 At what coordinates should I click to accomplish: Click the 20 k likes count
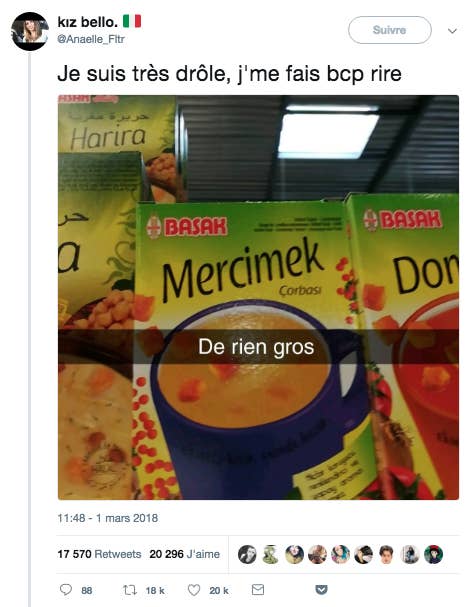pos(219,590)
